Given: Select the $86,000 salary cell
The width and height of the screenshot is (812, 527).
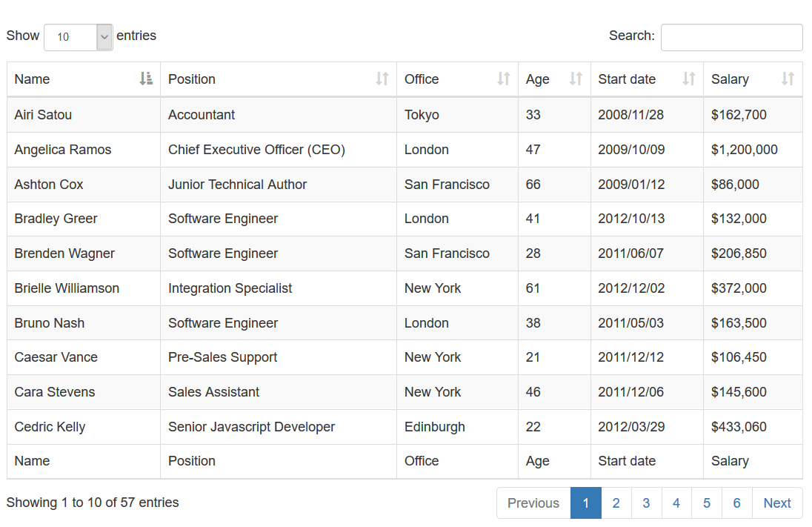Looking at the screenshot, I should point(753,184).
